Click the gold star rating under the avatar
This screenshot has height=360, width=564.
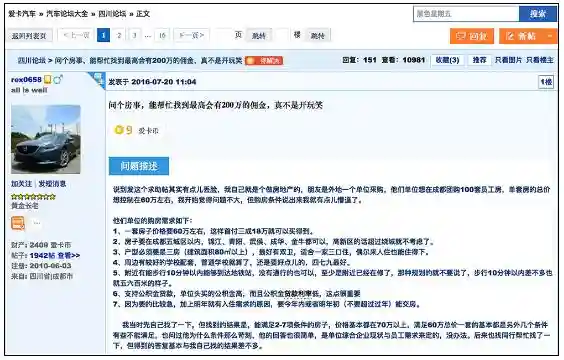click(33, 197)
